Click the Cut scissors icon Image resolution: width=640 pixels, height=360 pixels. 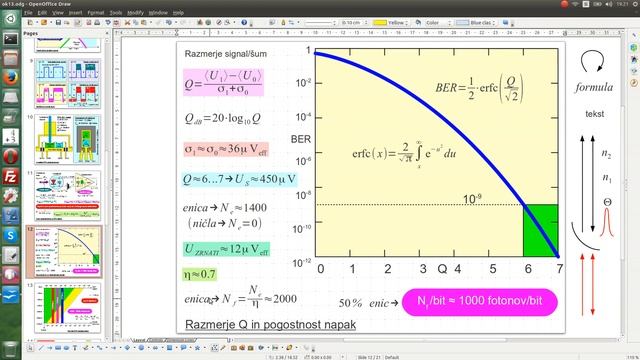pyautogui.click(x=127, y=22)
